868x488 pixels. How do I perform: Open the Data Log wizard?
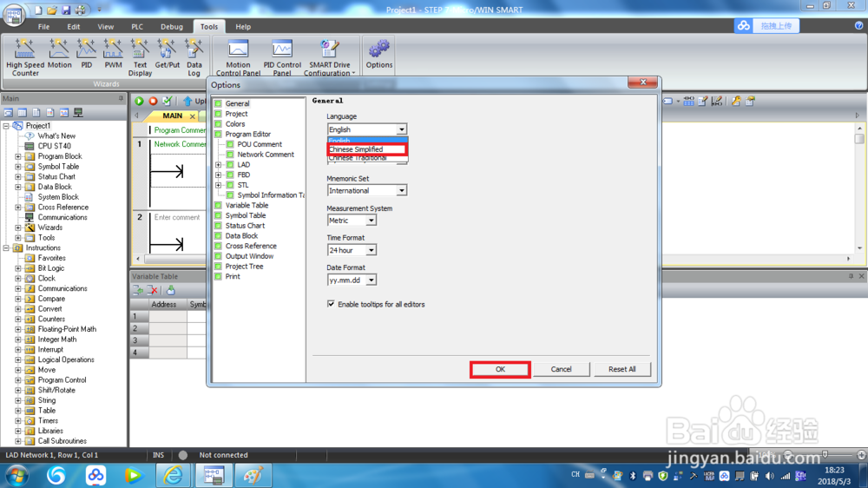194,57
